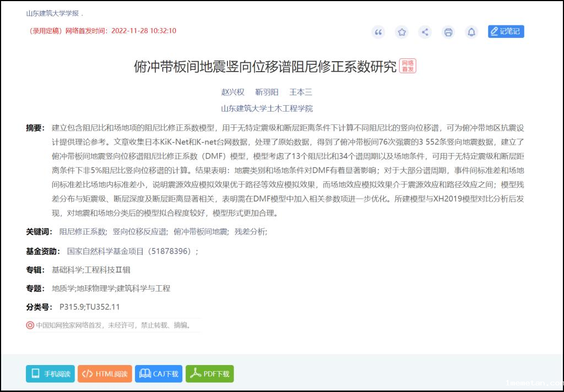Download the PDF file
The height and width of the screenshot is (392, 564).
[210, 374]
